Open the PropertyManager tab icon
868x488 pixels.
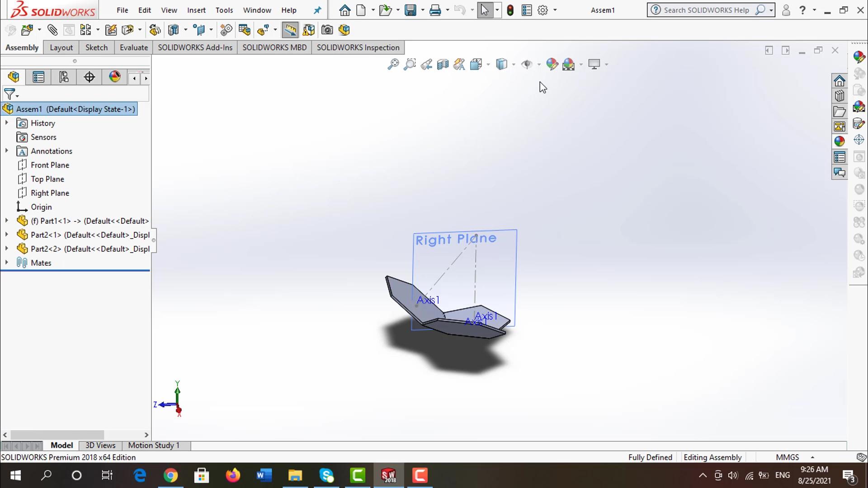tap(38, 77)
